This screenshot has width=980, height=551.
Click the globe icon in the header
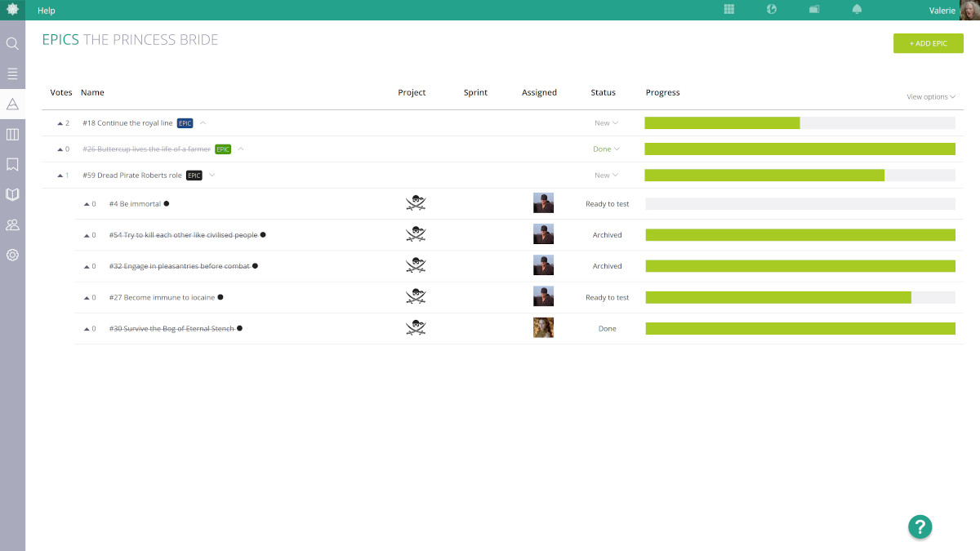tap(772, 10)
